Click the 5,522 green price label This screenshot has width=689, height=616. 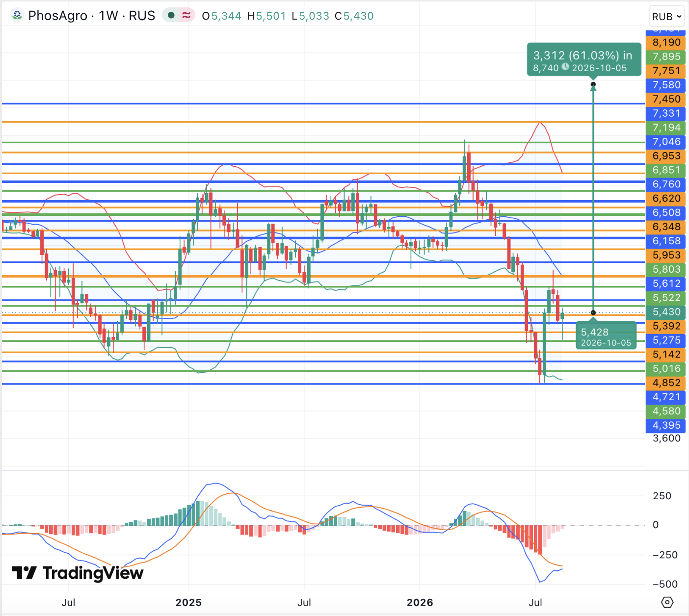point(666,299)
